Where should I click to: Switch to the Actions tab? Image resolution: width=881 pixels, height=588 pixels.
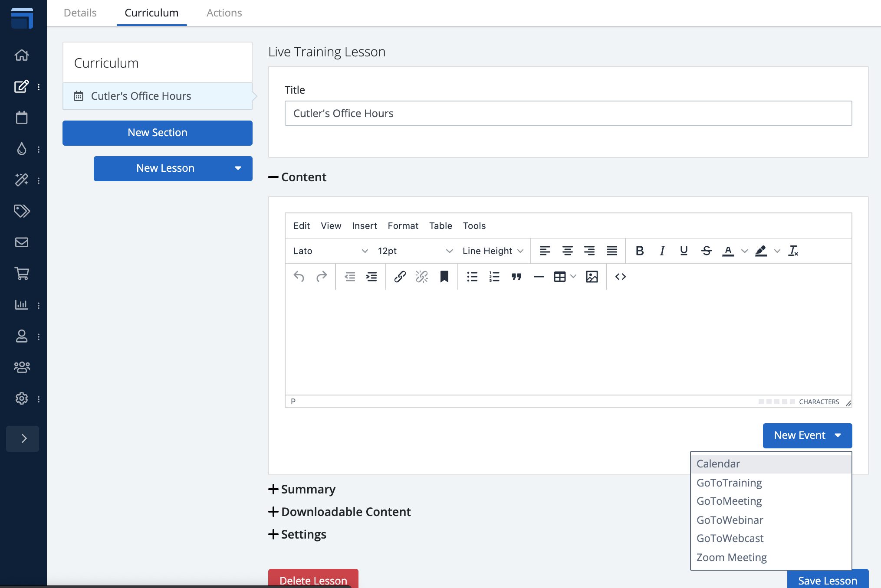pos(224,13)
